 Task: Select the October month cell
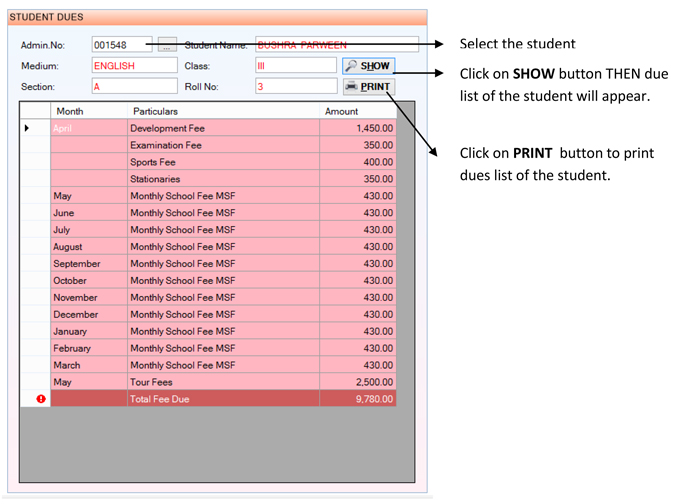89,280
